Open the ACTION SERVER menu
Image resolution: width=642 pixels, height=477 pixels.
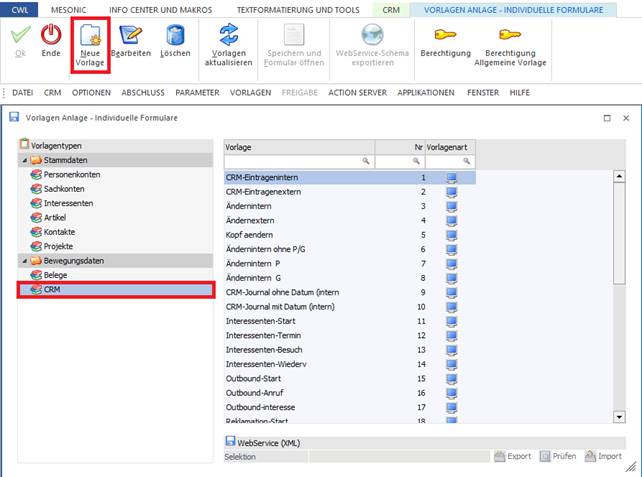point(355,93)
